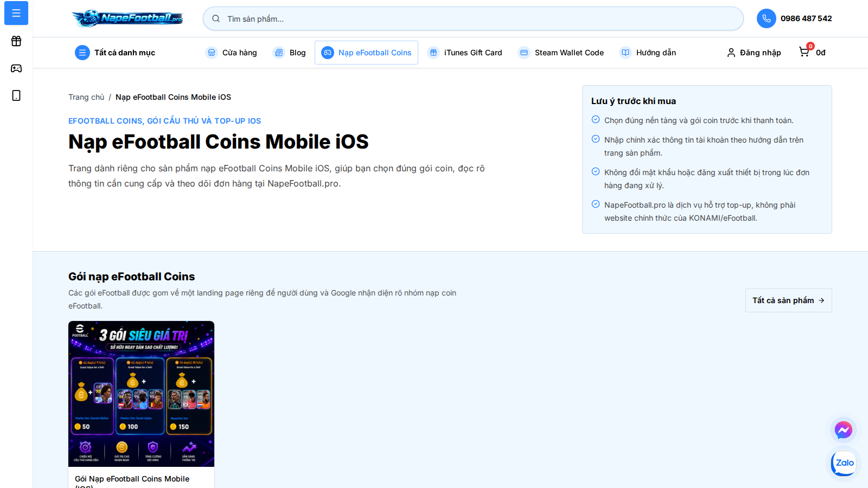Viewport: 868px width, 488px height.
Task: Open iTunes Gift Card menu item
Action: pyautogui.click(x=465, y=53)
